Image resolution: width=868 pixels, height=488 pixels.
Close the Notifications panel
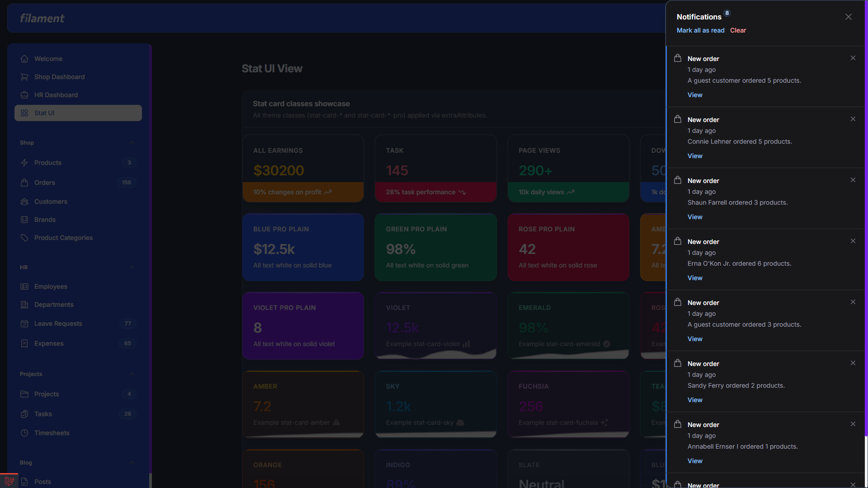(849, 17)
